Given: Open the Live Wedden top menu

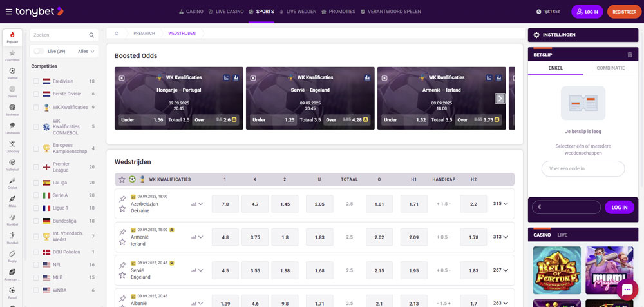Looking at the screenshot, I should tap(298, 12).
